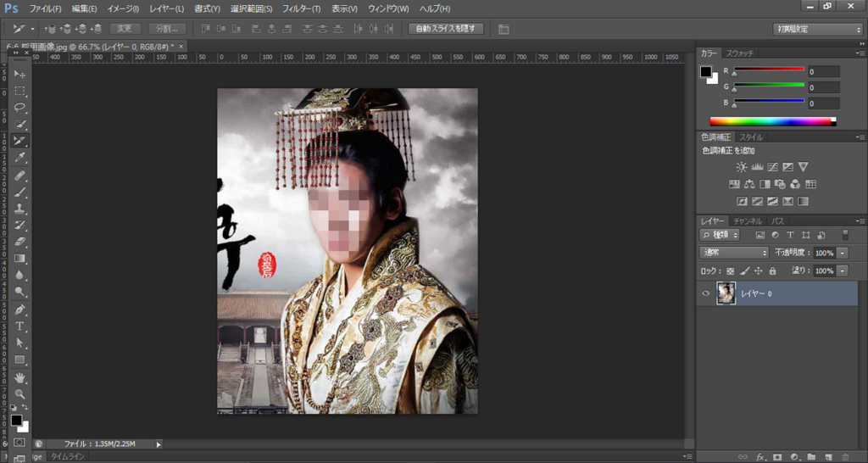Create a new layer

point(828,457)
